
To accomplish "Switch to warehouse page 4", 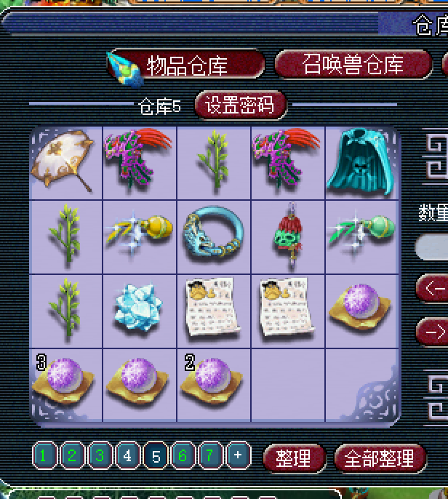I will click(x=127, y=455).
